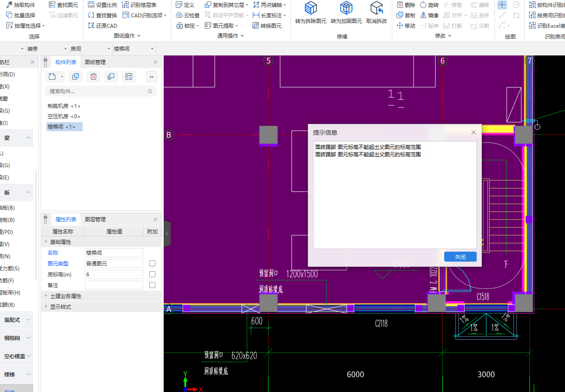Select the 移动 move tool
565x392 pixels.
click(x=406, y=26)
